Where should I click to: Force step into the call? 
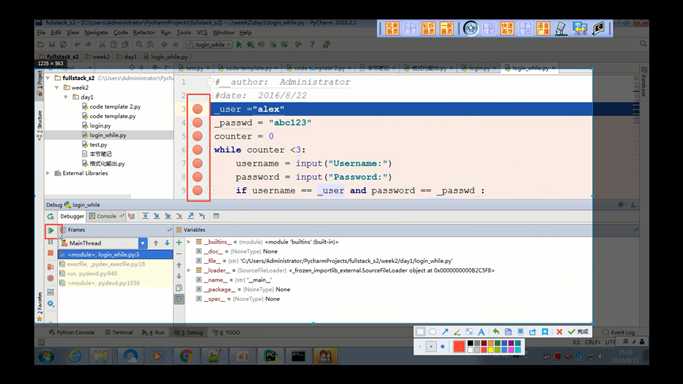(179, 216)
